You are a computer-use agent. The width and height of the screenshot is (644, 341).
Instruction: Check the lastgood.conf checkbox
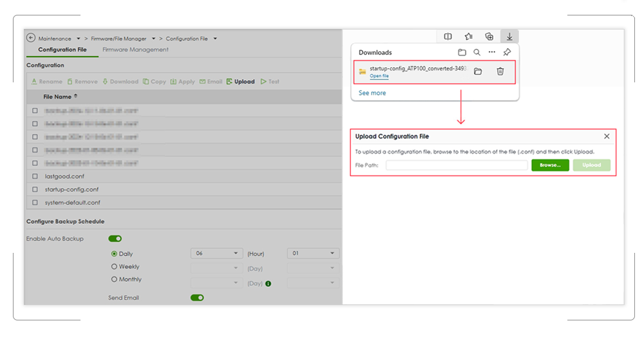click(35, 176)
